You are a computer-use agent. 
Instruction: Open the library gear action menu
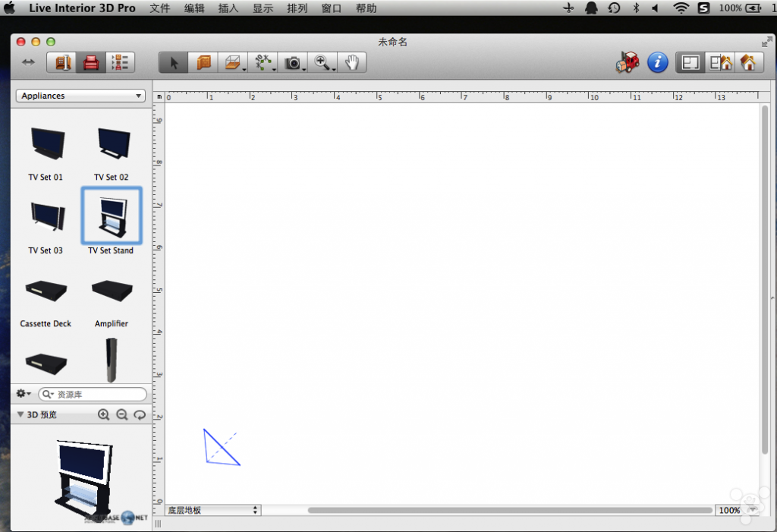click(x=24, y=394)
